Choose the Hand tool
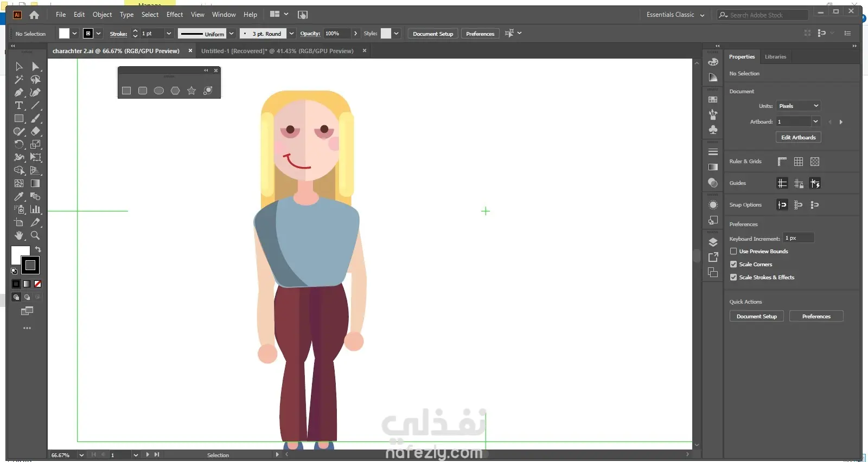Image resolution: width=868 pixels, height=462 pixels. point(19,236)
